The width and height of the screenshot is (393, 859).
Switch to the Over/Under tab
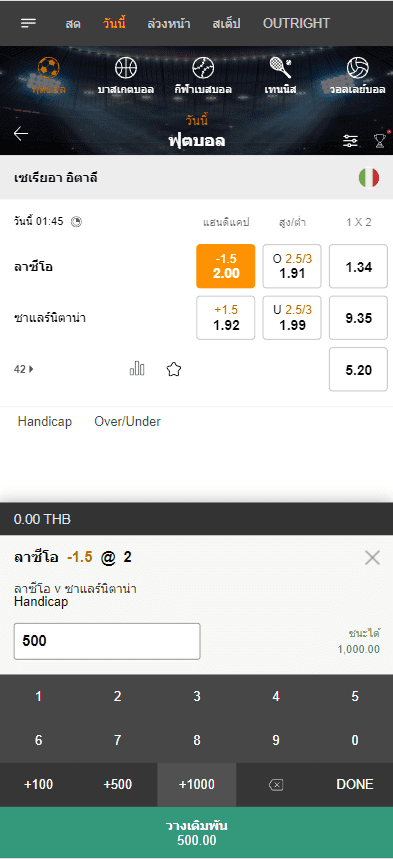(x=128, y=421)
